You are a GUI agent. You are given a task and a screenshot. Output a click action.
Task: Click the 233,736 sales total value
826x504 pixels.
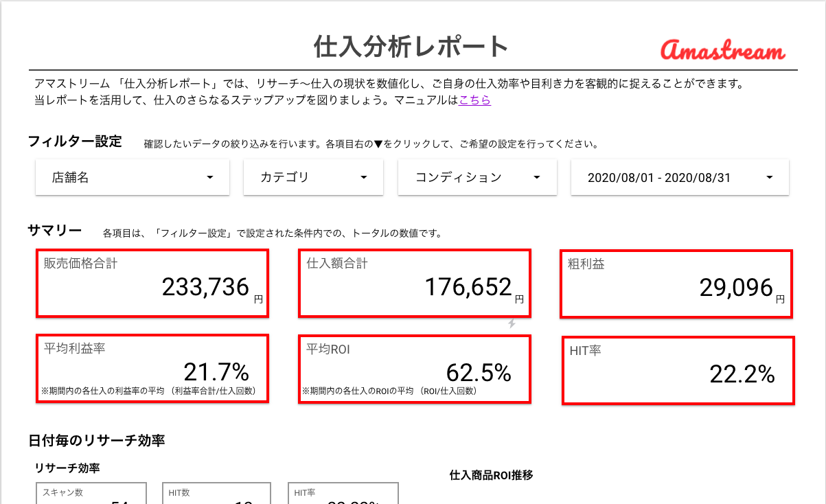(x=205, y=287)
